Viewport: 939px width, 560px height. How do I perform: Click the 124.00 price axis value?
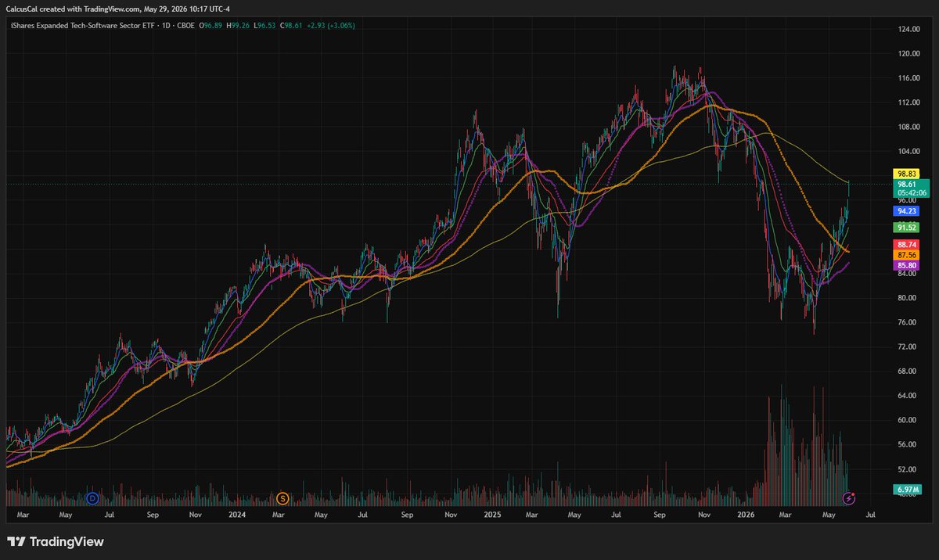click(908, 30)
